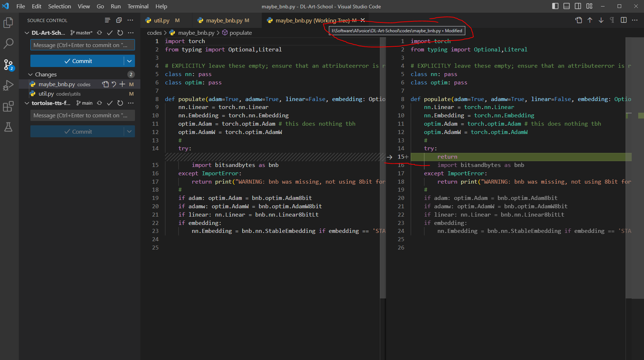Focus commit message input for tortoise-tts-f
Screen dimensions: 644x360
(82, 115)
